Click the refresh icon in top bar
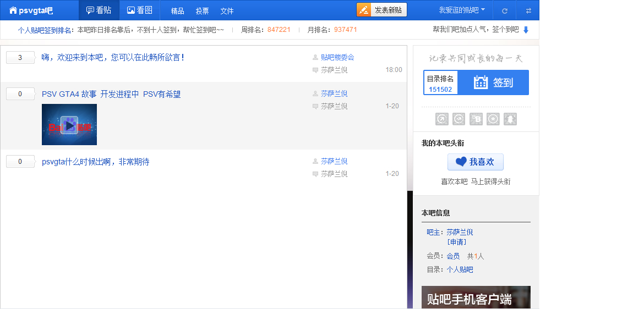644x309 pixels. 505,10
